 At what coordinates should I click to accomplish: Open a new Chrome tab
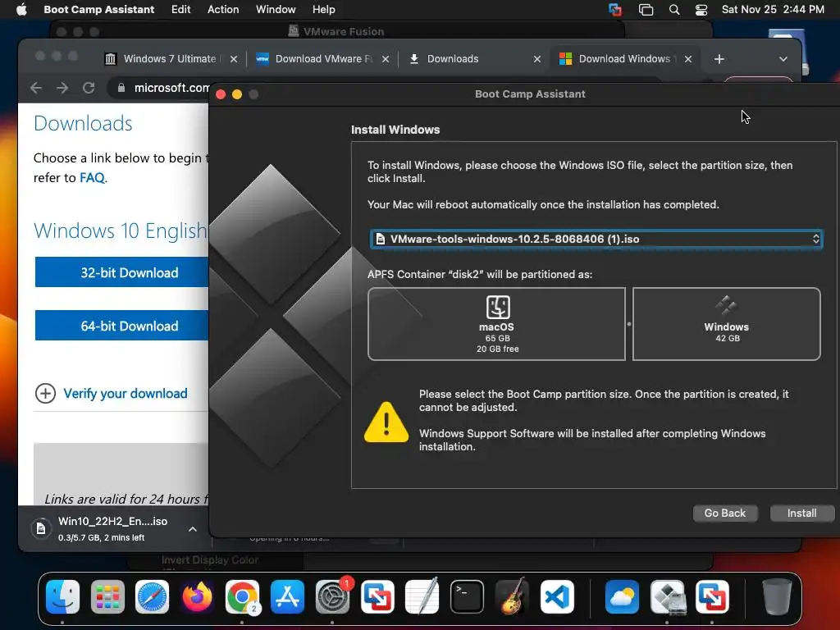pos(719,59)
